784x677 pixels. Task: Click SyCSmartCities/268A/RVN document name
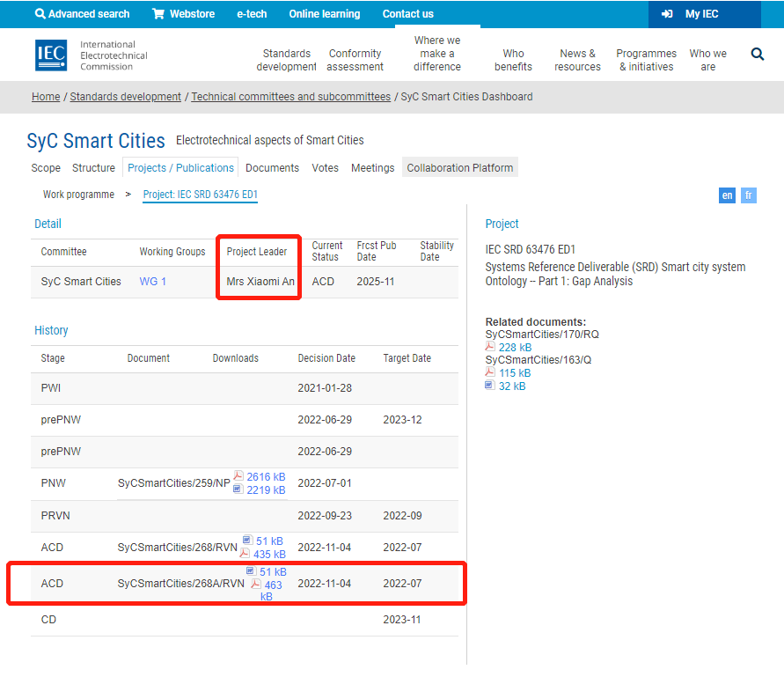click(181, 584)
